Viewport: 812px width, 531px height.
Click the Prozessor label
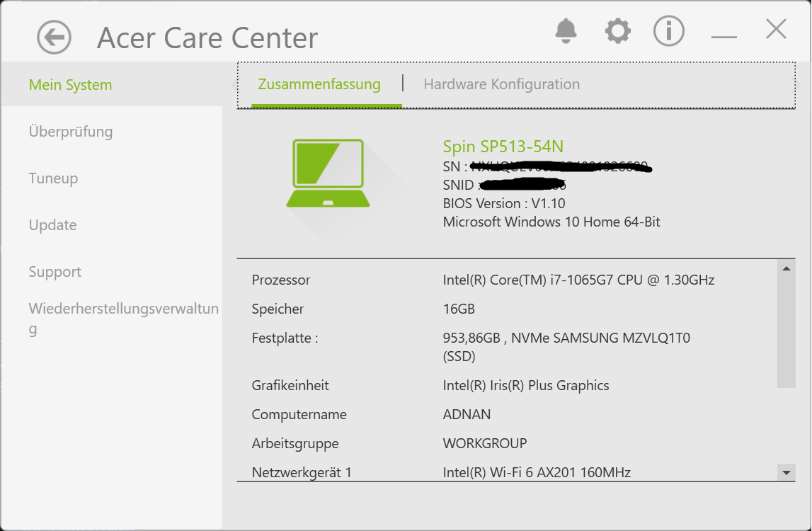[x=280, y=280]
